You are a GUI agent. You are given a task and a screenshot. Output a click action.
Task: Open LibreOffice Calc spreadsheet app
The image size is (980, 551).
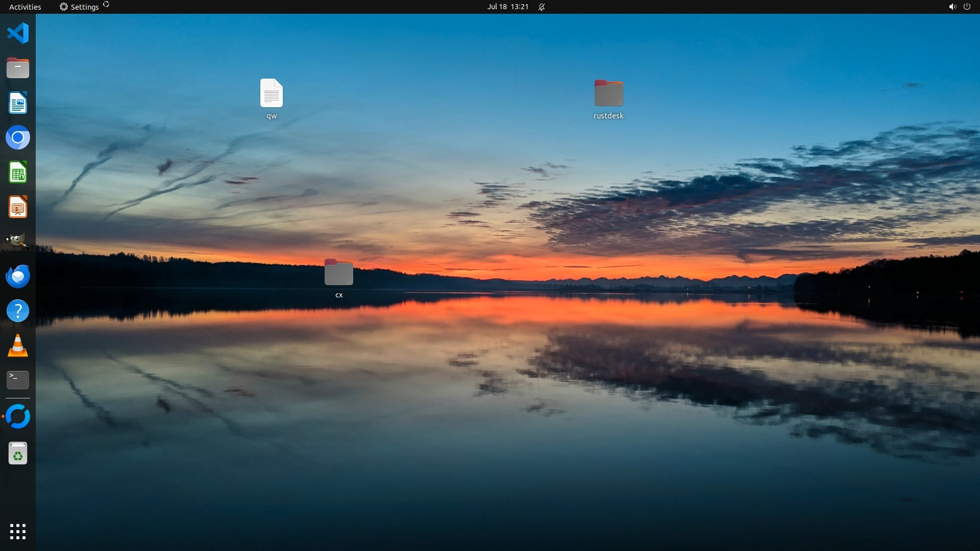18,172
